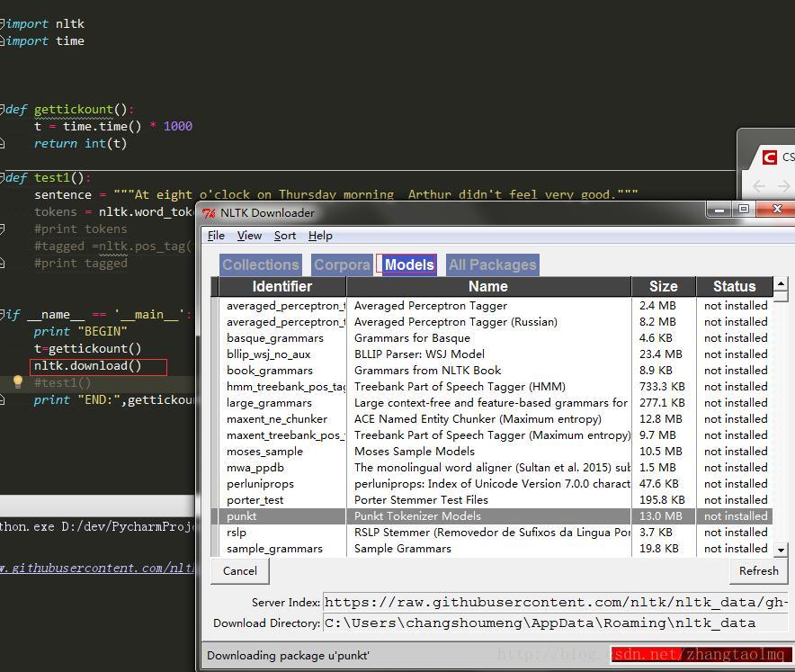Switch to the Corpora tab
The height and width of the screenshot is (672, 795).
pyautogui.click(x=342, y=264)
